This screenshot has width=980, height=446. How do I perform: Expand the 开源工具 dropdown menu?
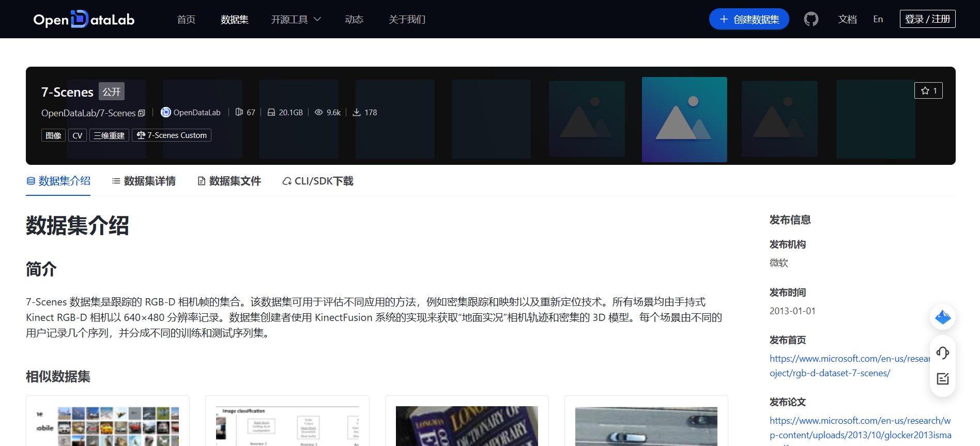click(x=296, y=19)
